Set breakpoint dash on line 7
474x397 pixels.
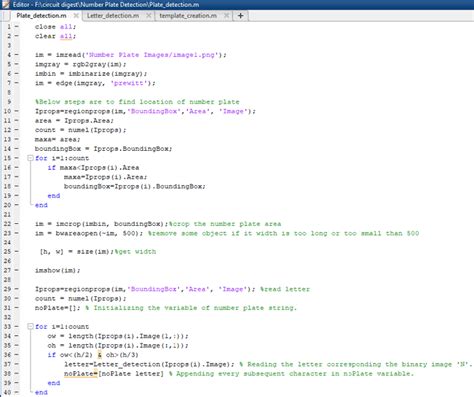17,83
